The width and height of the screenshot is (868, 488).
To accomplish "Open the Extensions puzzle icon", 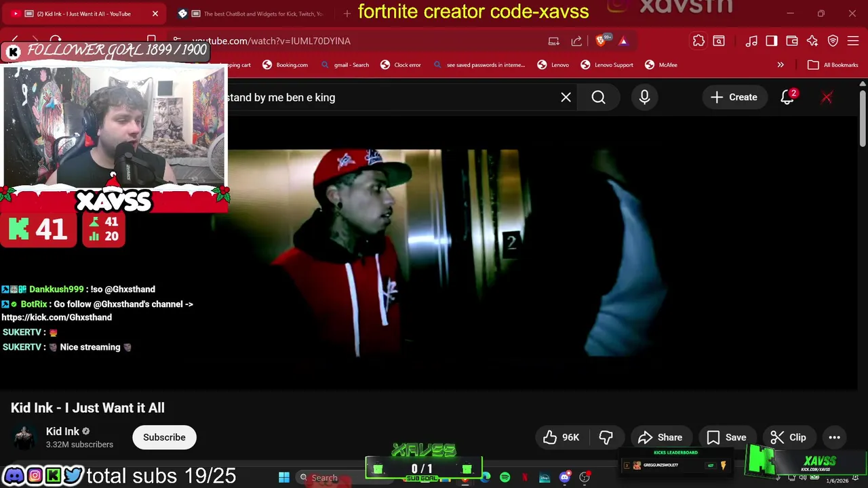I will point(698,41).
